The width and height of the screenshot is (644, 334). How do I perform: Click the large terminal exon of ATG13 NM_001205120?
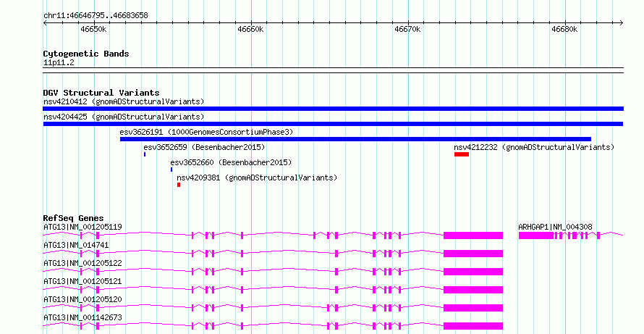[473, 308]
